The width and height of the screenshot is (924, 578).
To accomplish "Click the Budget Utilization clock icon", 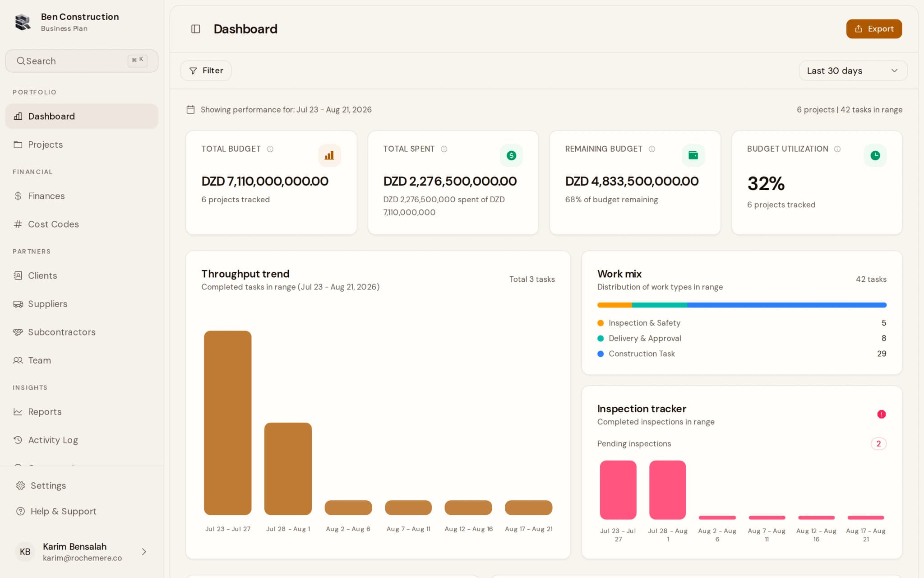I will pyautogui.click(x=875, y=155).
